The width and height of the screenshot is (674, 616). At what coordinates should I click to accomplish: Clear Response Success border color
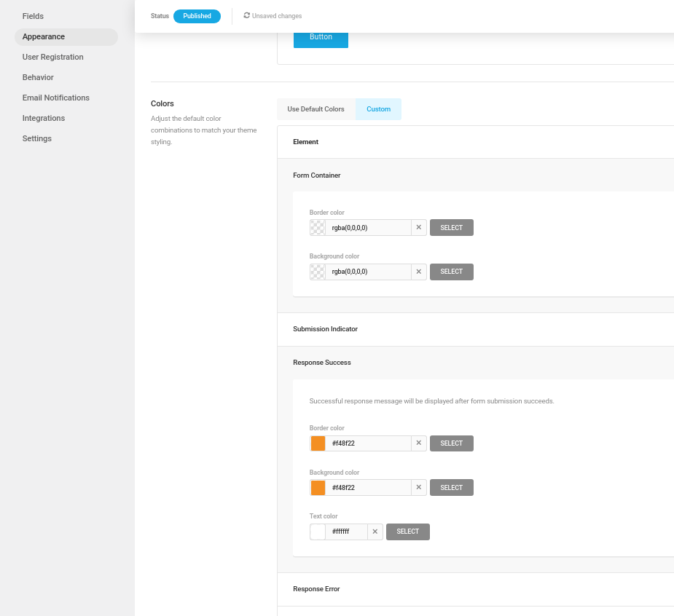(419, 443)
